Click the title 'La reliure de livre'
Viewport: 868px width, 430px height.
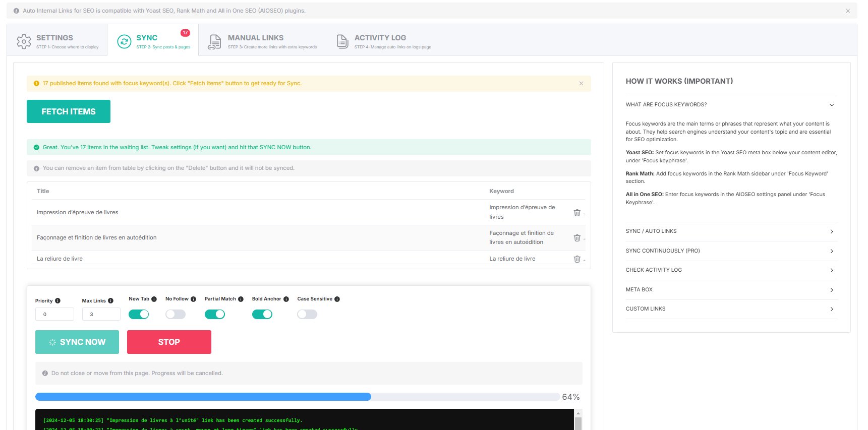tap(60, 259)
